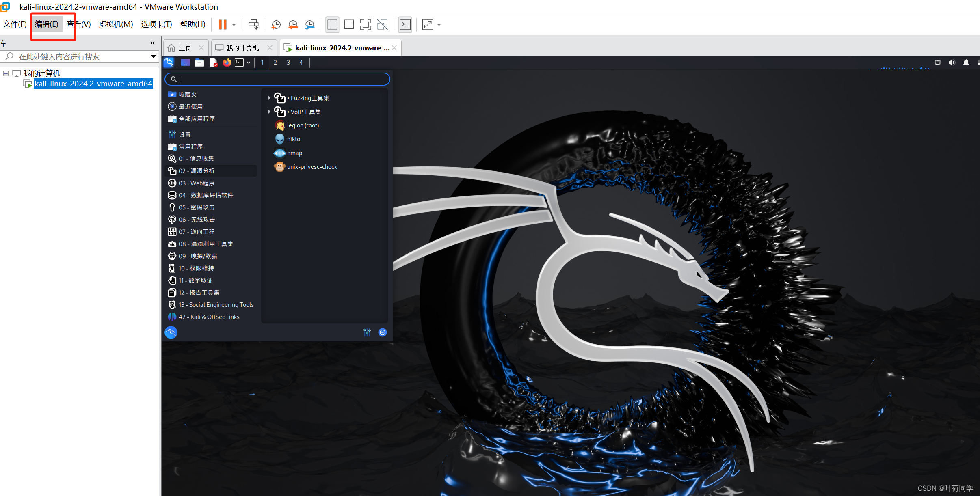The width and height of the screenshot is (980, 496).
Task: Toggle the console view toolbar button
Action: (x=405, y=25)
